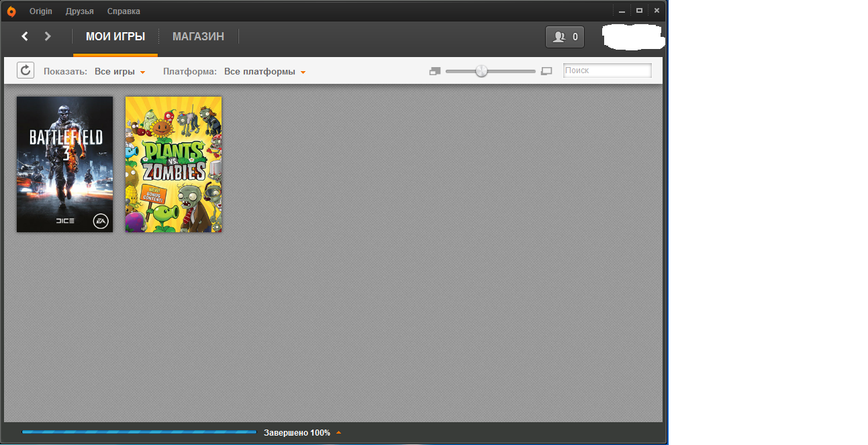Select the Battlefield 3 game cover
868x445 pixels.
(65, 164)
